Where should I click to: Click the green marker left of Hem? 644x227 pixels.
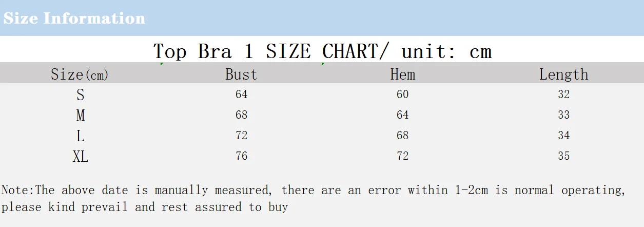323,64
